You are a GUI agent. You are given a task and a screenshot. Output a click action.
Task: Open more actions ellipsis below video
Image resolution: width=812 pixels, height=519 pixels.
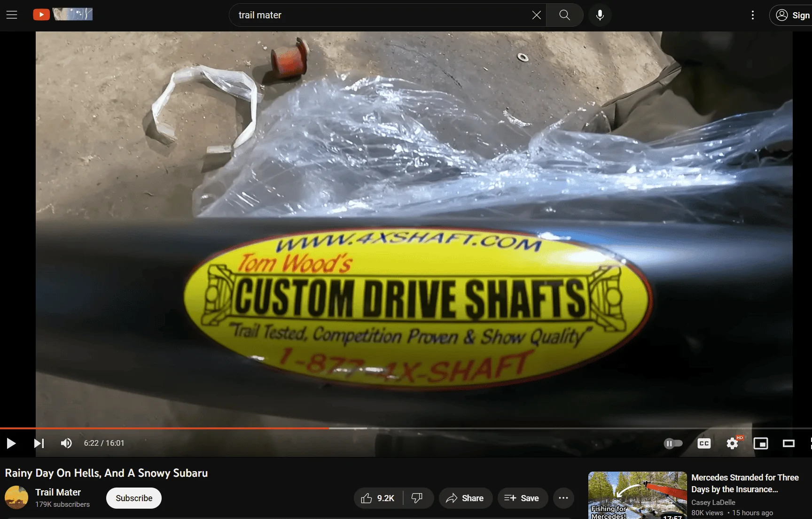coord(563,498)
